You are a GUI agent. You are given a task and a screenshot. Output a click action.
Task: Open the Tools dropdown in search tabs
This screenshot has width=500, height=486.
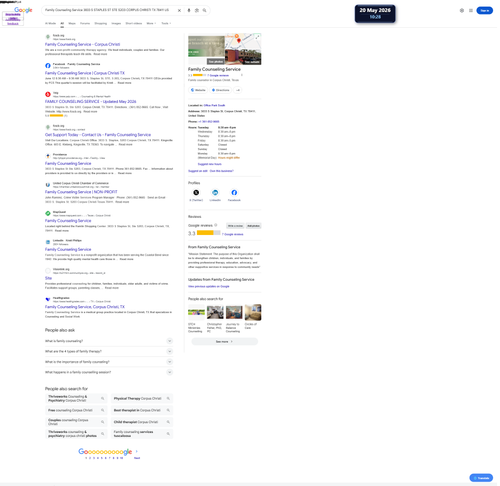166,23
